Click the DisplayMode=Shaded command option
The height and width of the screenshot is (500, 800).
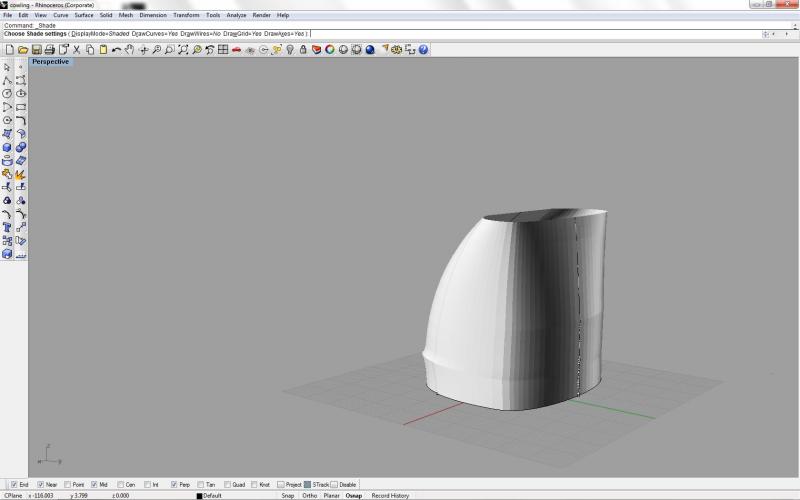point(100,34)
